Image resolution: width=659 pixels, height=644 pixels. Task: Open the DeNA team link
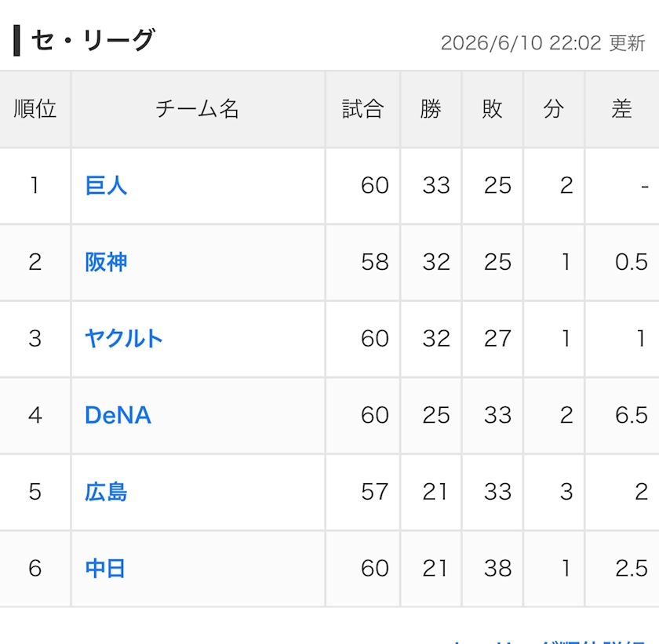pos(118,415)
